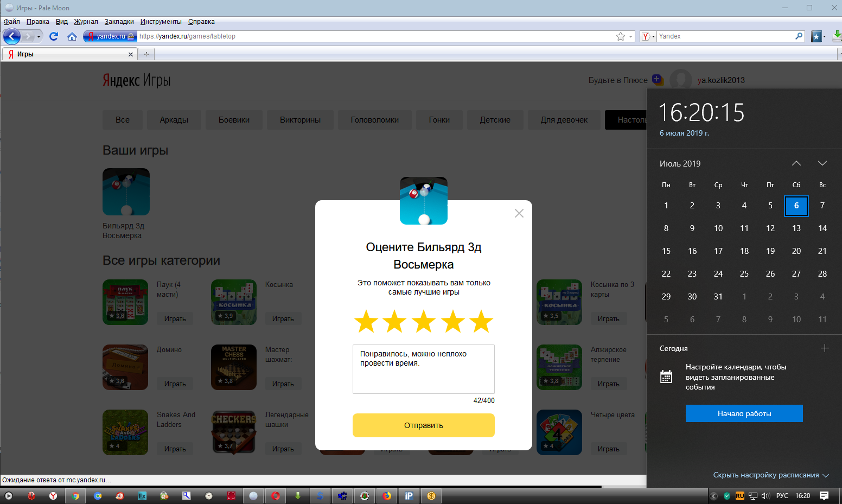The height and width of the screenshot is (504, 842).
Task: Go to previous month in the calendar
Action: [x=796, y=163]
